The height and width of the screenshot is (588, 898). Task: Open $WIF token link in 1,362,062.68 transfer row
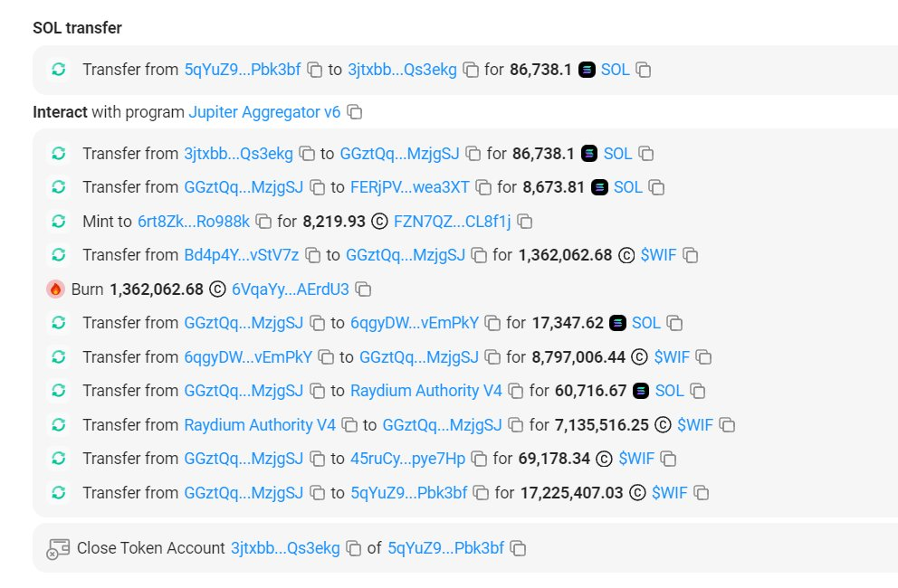(659, 255)
